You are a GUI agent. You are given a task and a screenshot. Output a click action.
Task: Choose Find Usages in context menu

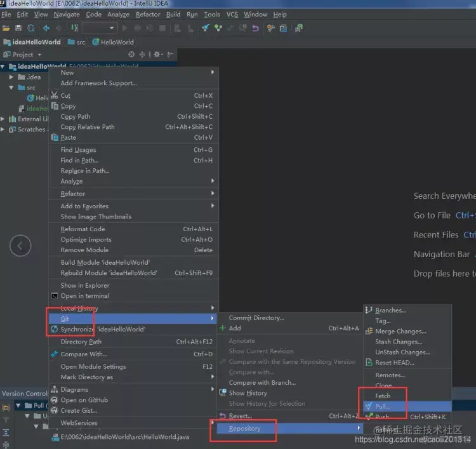[x=133, y=150]
